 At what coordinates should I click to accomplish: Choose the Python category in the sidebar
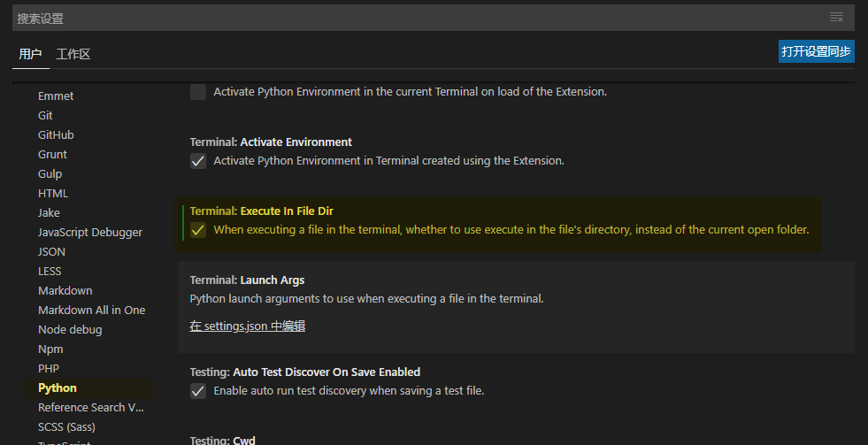[x=58, y=387]
